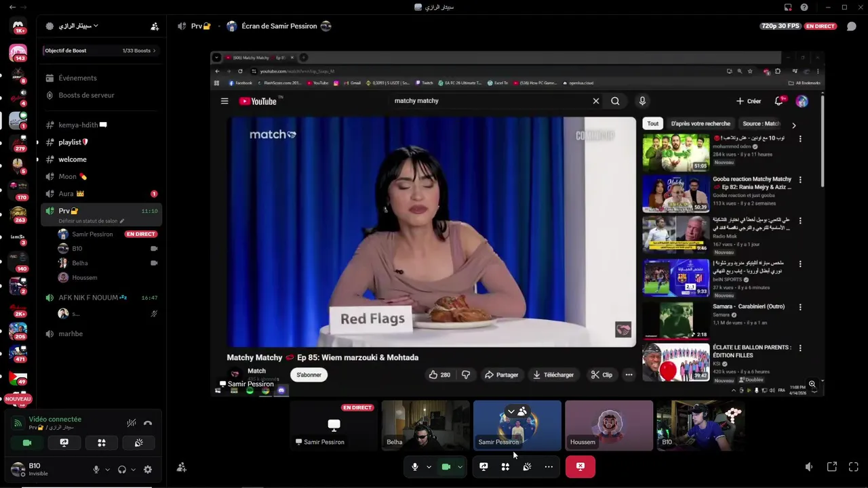This screenshot has width=868, height=488.
Task: Open Boosts de serveur in sidebar
Action: click(x=102, y=95)
